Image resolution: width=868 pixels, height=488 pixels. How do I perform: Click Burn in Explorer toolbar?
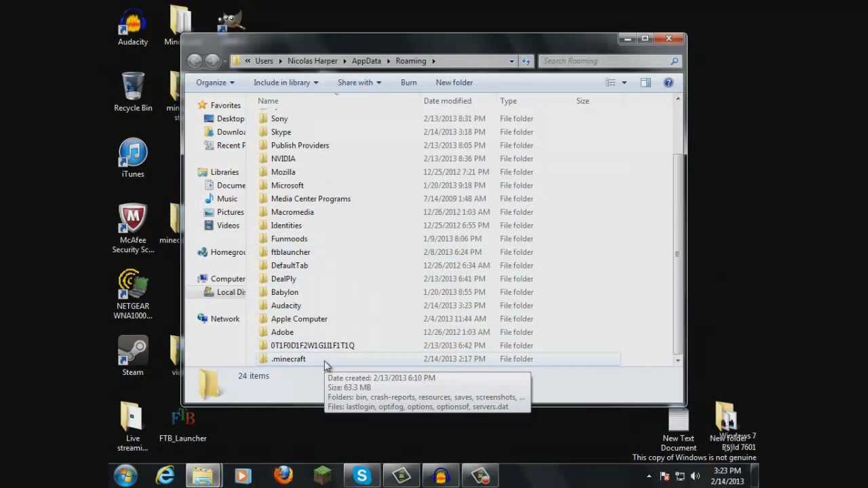pyautogui.click(x=409, y=83)
